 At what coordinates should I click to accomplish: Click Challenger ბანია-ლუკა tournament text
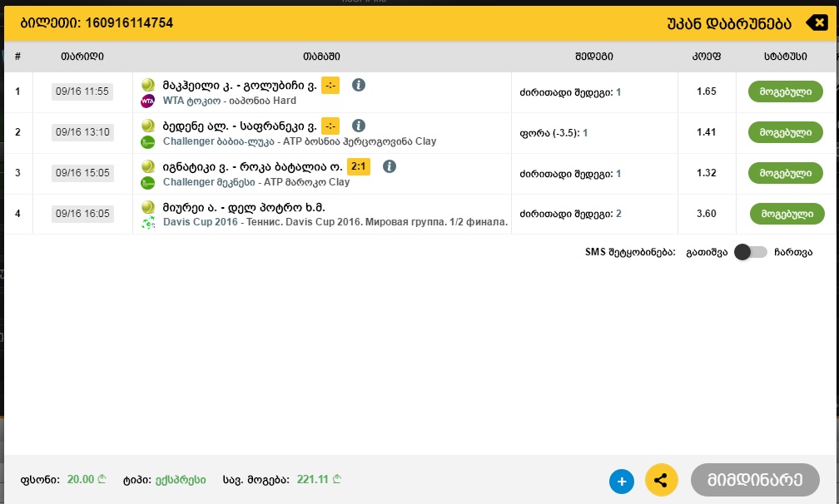[x=218, y=141]
